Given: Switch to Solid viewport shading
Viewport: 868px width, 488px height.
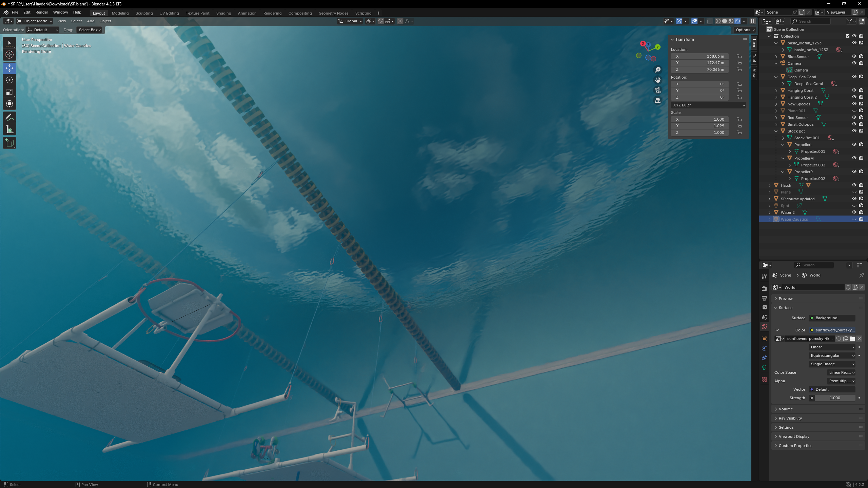Looking at the screenshot, I should coord(725,21).
